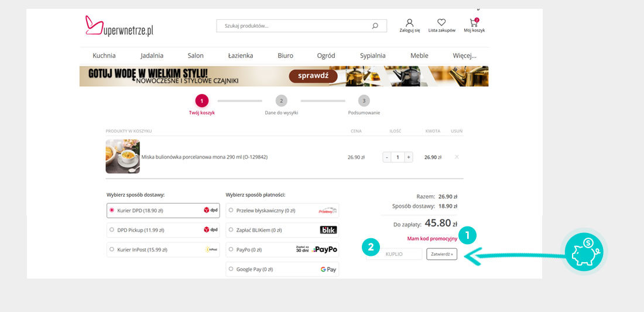Click Mam kod promocyjny link
Viewport: 644px width, 312px height.
pos(432,239)
